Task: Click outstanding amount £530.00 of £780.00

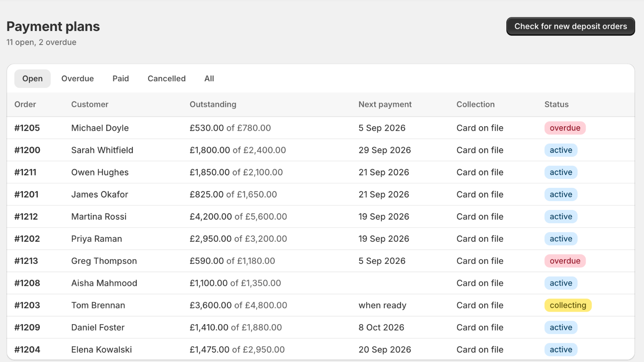Action: click(x=230, y=128)
